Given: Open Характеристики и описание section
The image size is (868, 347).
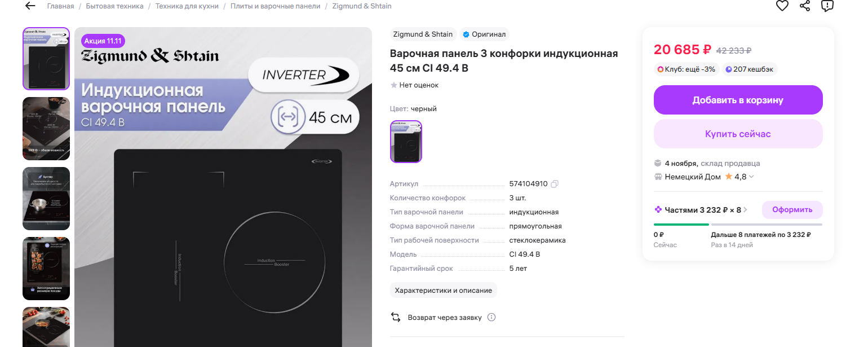Looking at the screenshot, I should click(x=443, y=290).
